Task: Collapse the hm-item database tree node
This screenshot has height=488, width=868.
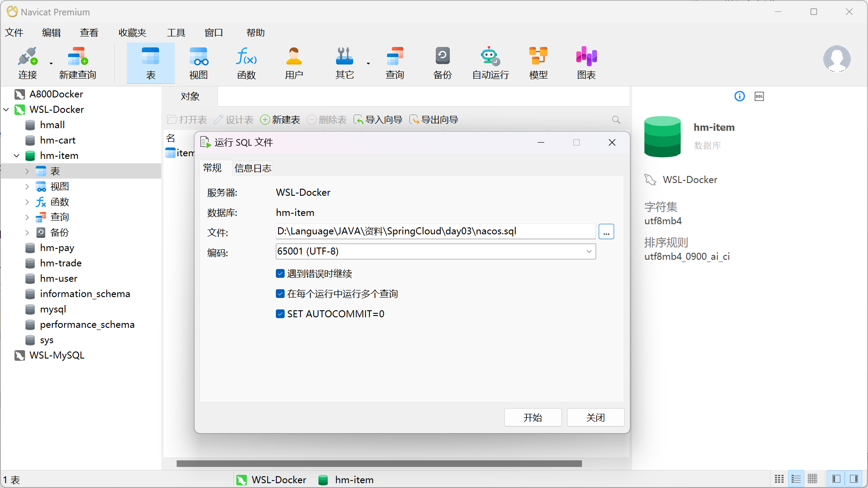Action: point(17,156)
